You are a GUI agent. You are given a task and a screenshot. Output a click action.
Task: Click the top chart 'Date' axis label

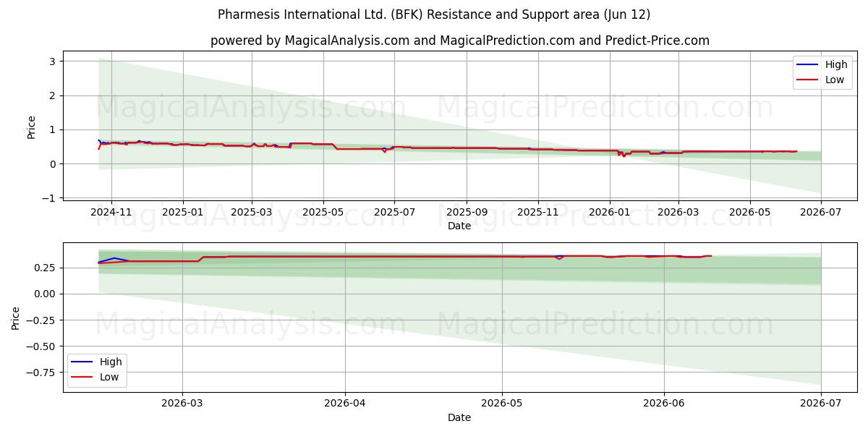(x=459, y=226)
